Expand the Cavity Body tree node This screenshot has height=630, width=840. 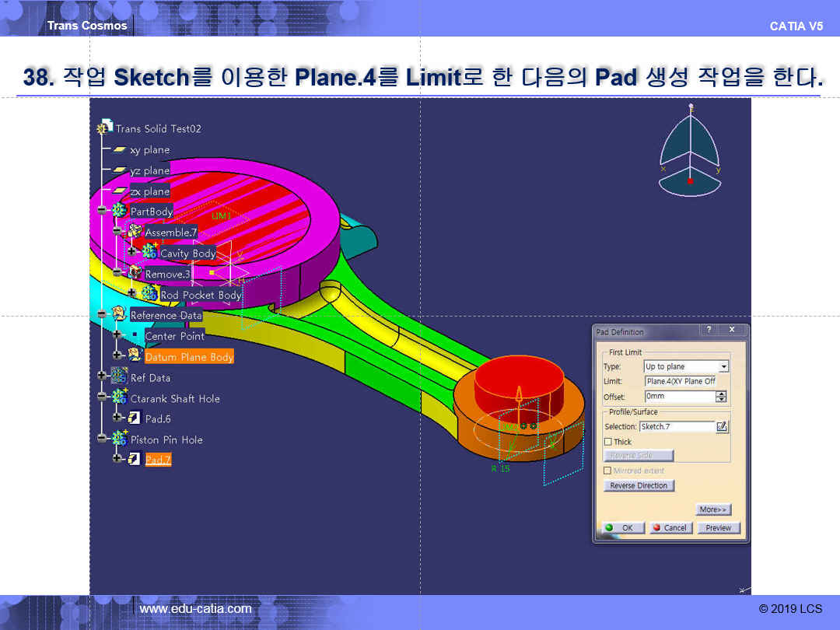(x=131, y=253)
